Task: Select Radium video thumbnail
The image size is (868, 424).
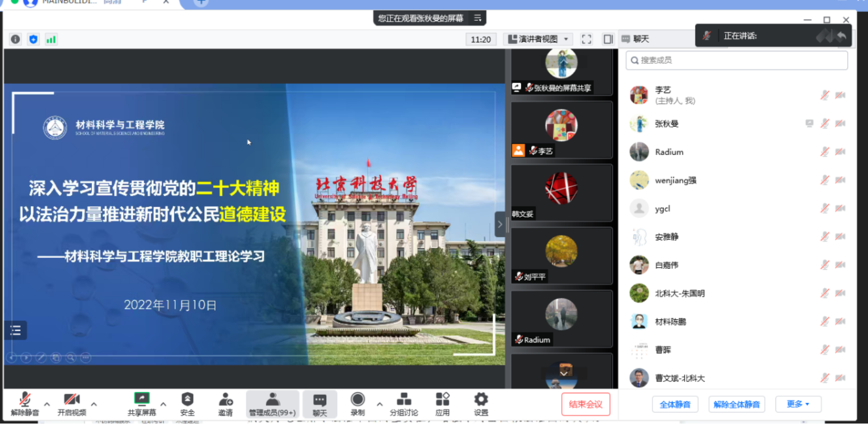Action: coord(561,318)
